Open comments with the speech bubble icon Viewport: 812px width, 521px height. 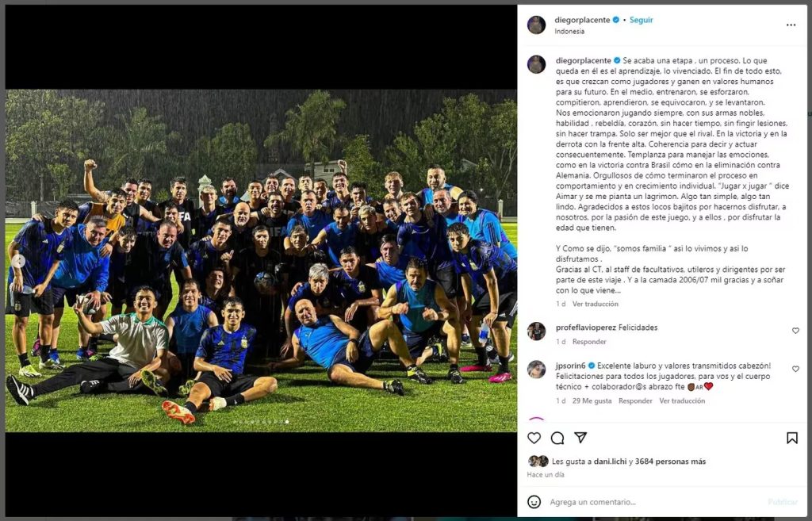(x=557, y=439)
